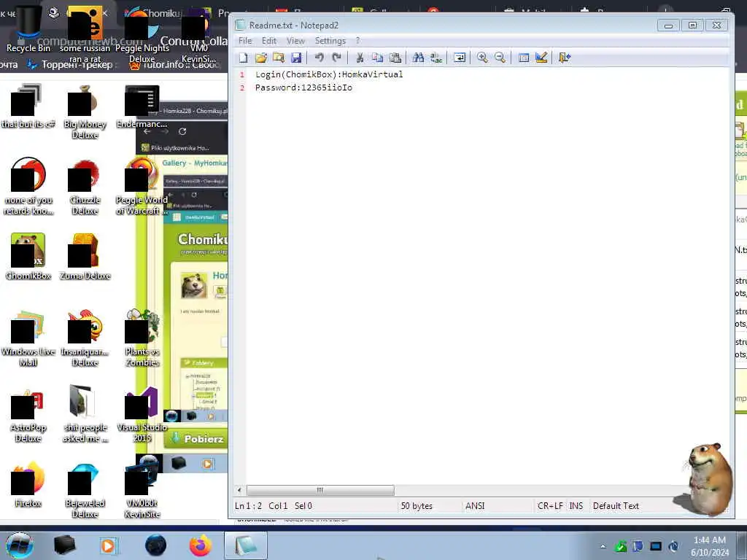Click the hamster avatar thumbnail on Chomikuj page
Image resolution: width=747 pixels, height=560 pixels.
pos(194,285)
